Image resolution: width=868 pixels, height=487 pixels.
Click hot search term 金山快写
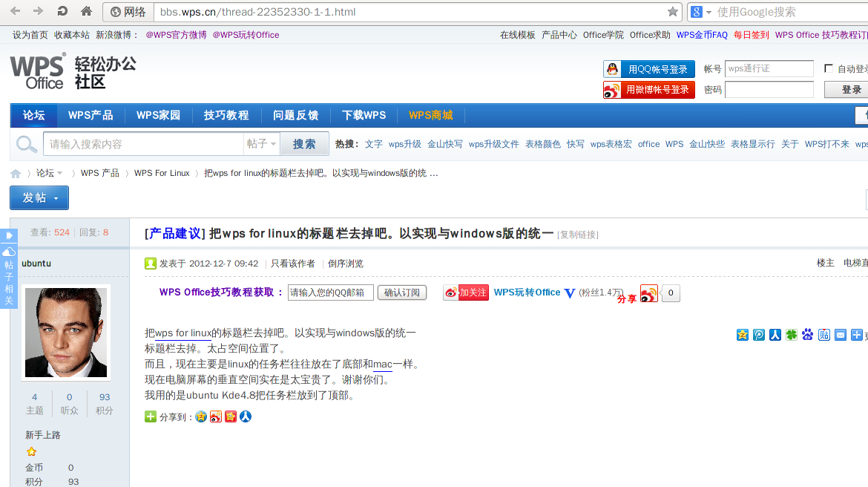[445, 144]
